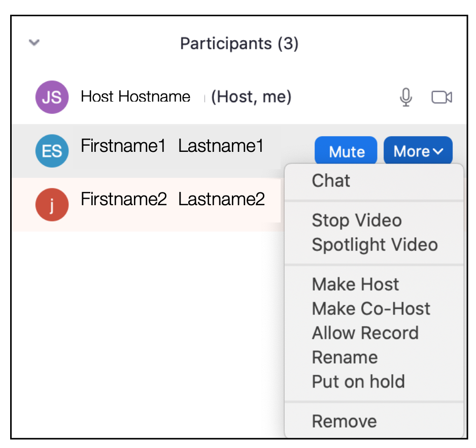
Task: Click the red j participant avatar
Action: point(52,205)
